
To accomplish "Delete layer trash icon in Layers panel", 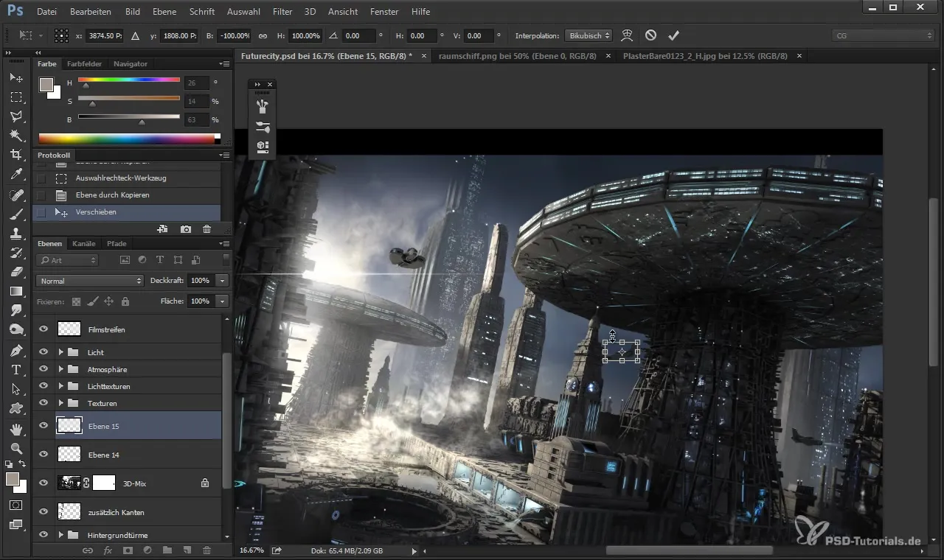I will click(x=206, y=550).
